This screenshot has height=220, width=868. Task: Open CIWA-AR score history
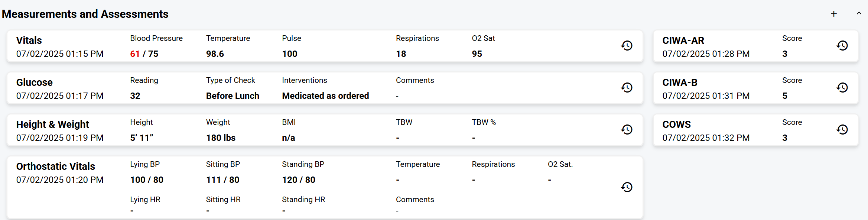click(x=842, y=46)
